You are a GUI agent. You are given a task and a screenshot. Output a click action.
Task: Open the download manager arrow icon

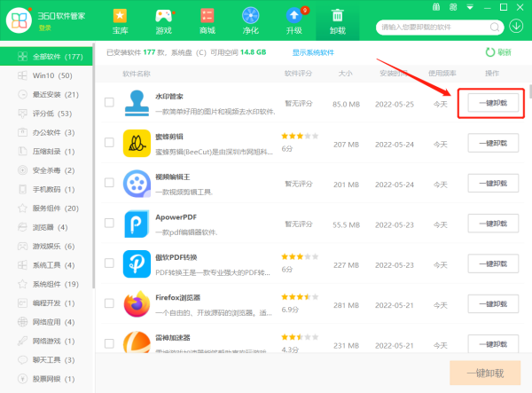click(x=516, y=26)
